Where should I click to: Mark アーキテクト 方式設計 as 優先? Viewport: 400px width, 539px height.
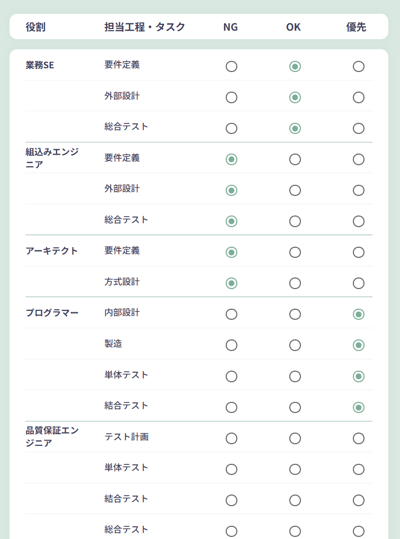point(358,283)
